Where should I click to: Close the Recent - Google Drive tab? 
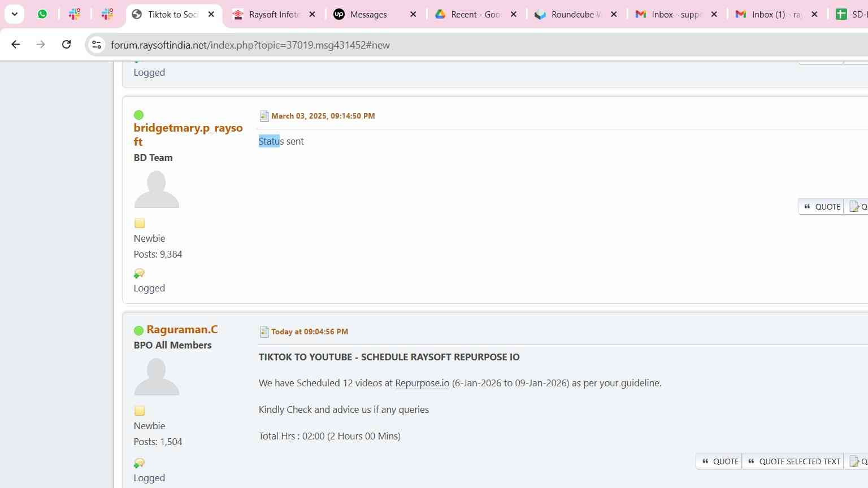tap(514, 14)
